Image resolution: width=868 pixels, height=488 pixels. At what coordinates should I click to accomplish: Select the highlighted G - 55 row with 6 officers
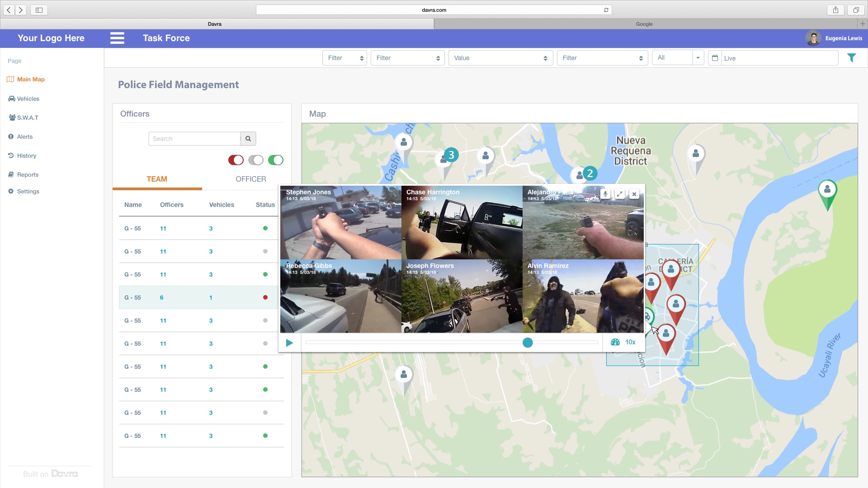coord(199,297)
